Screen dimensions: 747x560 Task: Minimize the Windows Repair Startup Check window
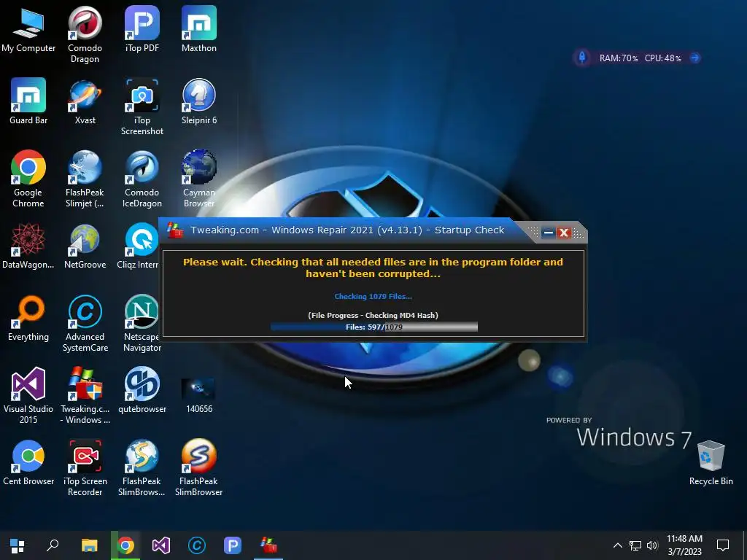pos(549,233)
